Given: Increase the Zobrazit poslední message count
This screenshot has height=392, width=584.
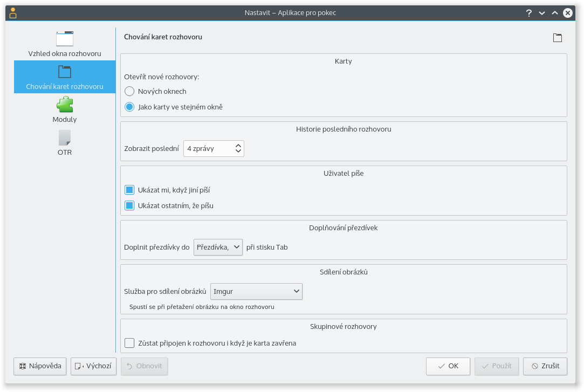Looking at the screenshot, I should 238,145.
